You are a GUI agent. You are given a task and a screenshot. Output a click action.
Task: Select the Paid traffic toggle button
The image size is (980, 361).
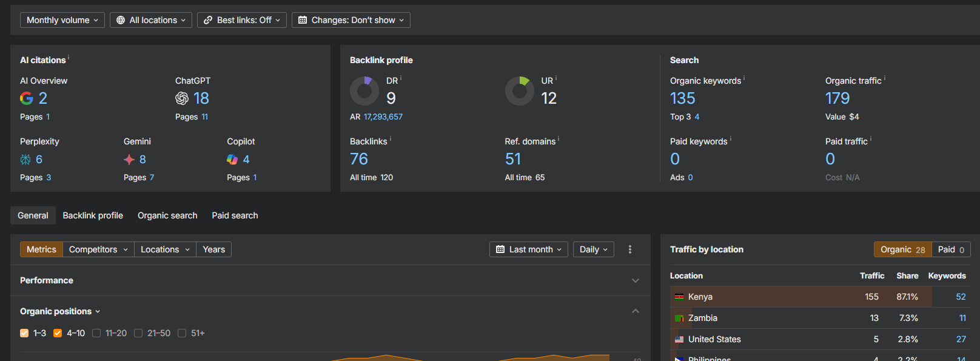point(951,249)
